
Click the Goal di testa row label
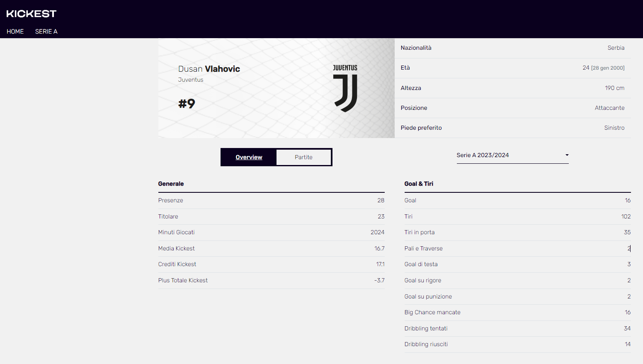421,264
